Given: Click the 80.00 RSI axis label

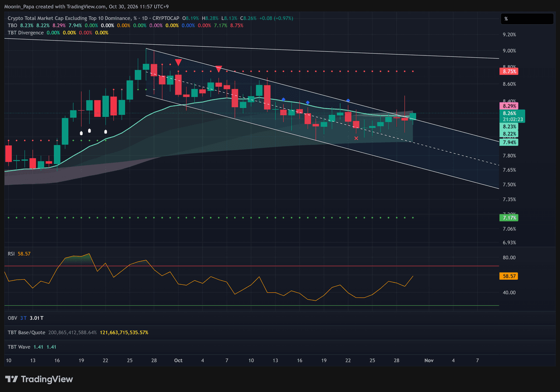Looking at the screenshot, I should tap(509, 257).
